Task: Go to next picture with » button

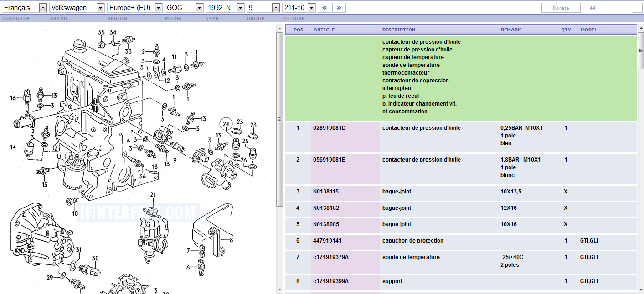Action: (339, 8)
